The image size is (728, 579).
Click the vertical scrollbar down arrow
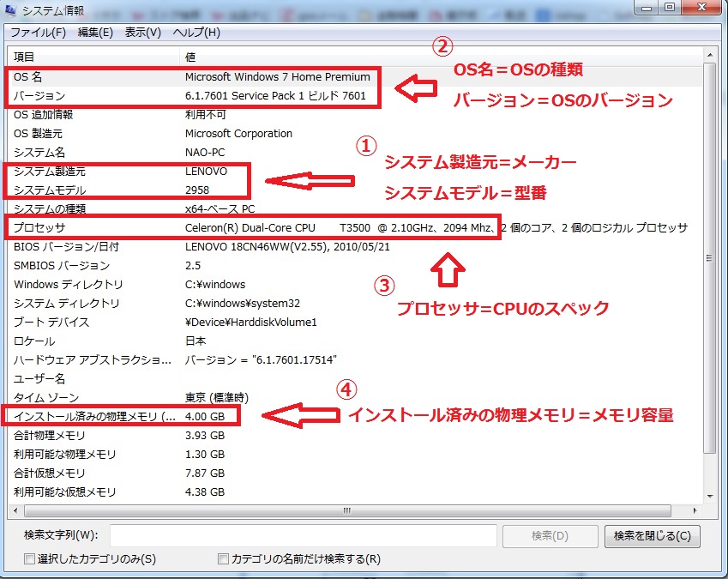pos(708,498)
